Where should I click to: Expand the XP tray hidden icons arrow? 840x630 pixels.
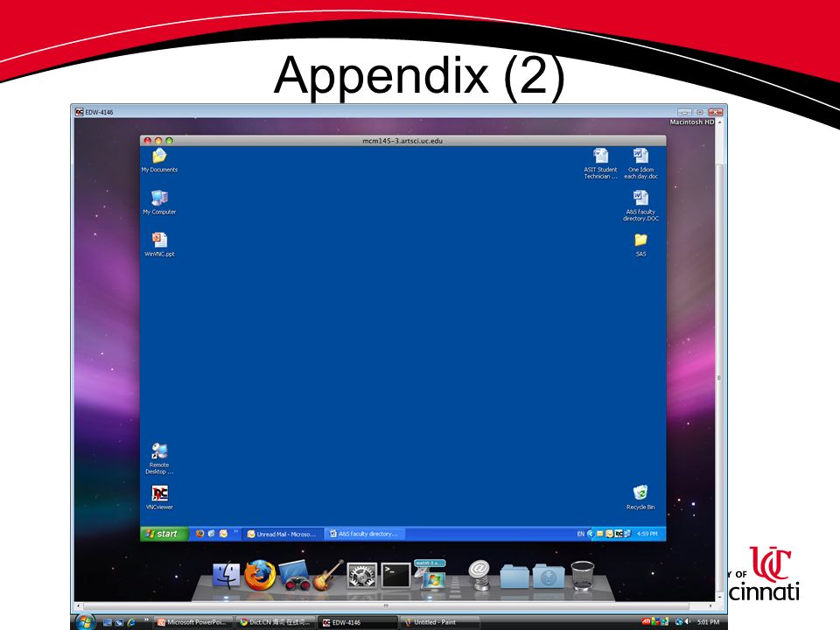click(591, 534)
